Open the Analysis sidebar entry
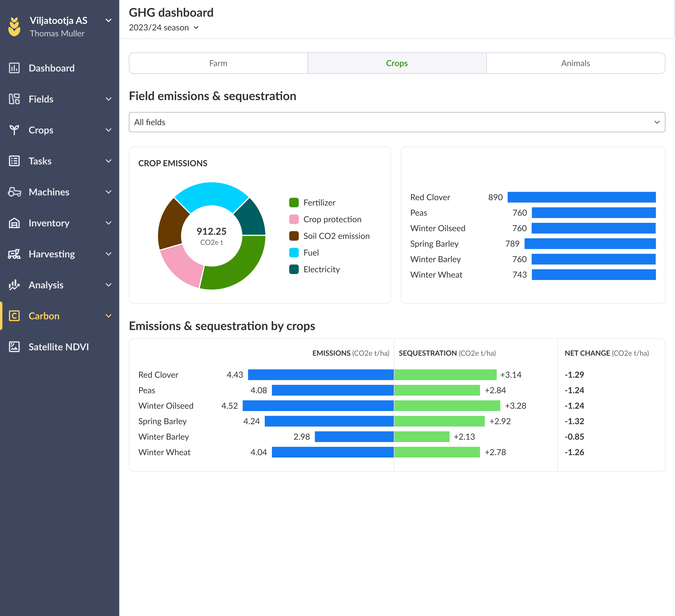675x616 pixels. [46, 285]
